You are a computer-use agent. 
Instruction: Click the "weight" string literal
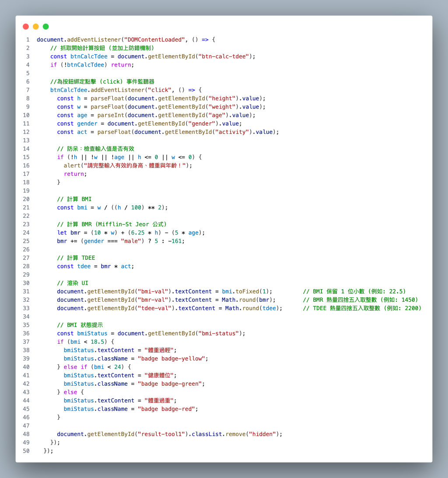coord(222,107)
